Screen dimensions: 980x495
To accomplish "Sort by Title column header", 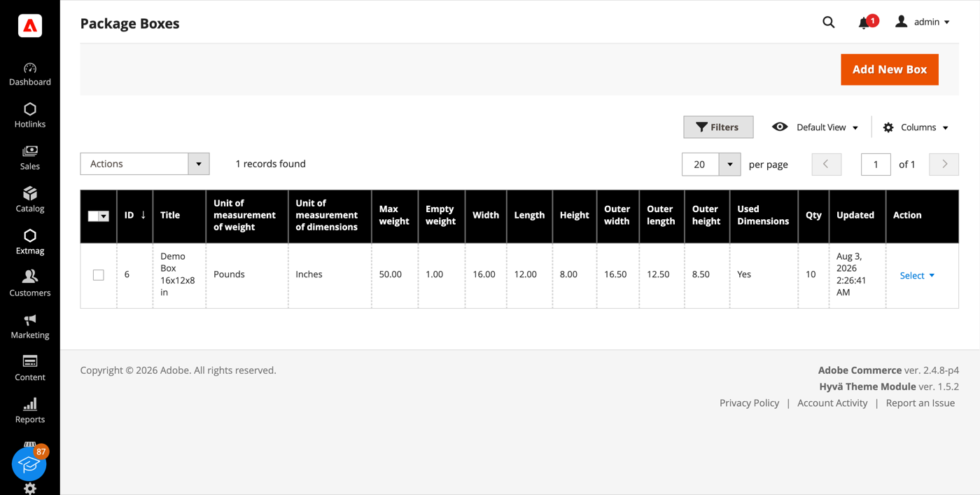I will (x=179, y=216).
